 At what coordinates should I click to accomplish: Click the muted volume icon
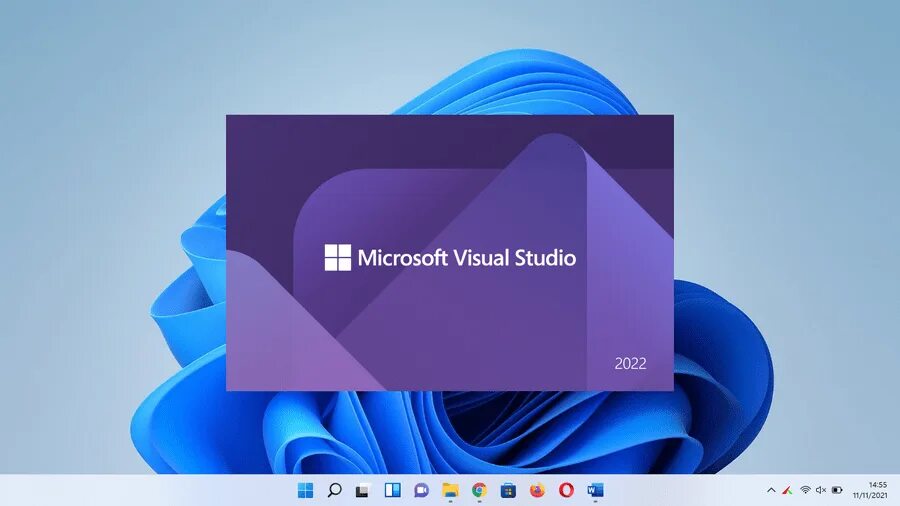click(x=821, y=490)
